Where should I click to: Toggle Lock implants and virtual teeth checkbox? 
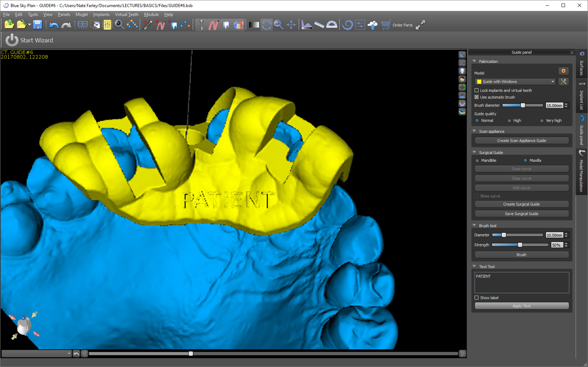476,90
